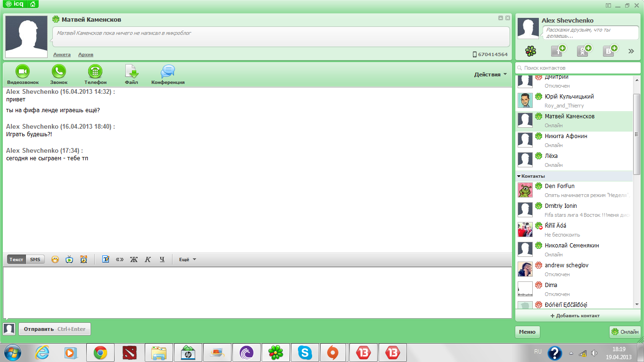The width and height of the screenshot is (644, 362).
Task: Open Skype from the Windows taskbar
Action: coord(305,352)
